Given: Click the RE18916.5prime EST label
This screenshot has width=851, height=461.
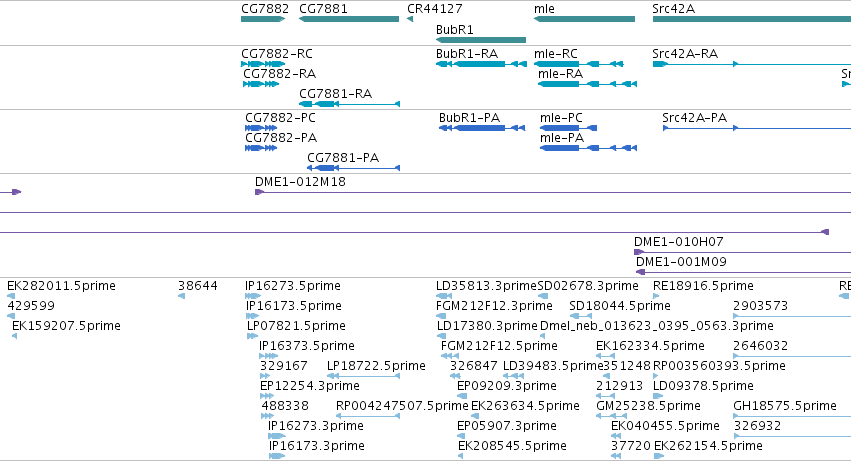Looking at the screenshot, I should click(x=703, y=286).
